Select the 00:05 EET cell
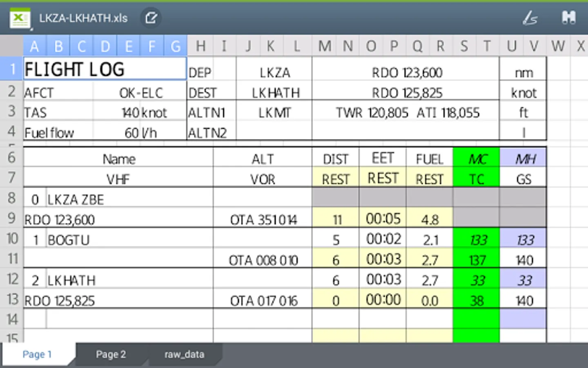This screenshot has height=368, width=588. point(383,218)
